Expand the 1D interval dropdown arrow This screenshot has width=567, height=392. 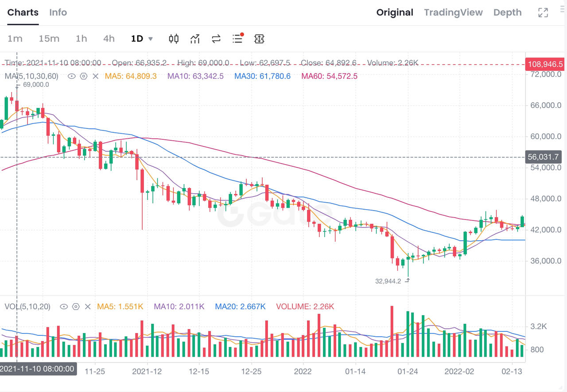click(150, 39)
